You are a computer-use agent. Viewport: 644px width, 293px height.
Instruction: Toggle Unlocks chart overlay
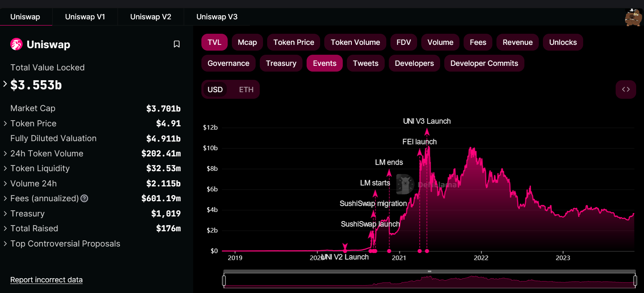[x=563, y=42]
